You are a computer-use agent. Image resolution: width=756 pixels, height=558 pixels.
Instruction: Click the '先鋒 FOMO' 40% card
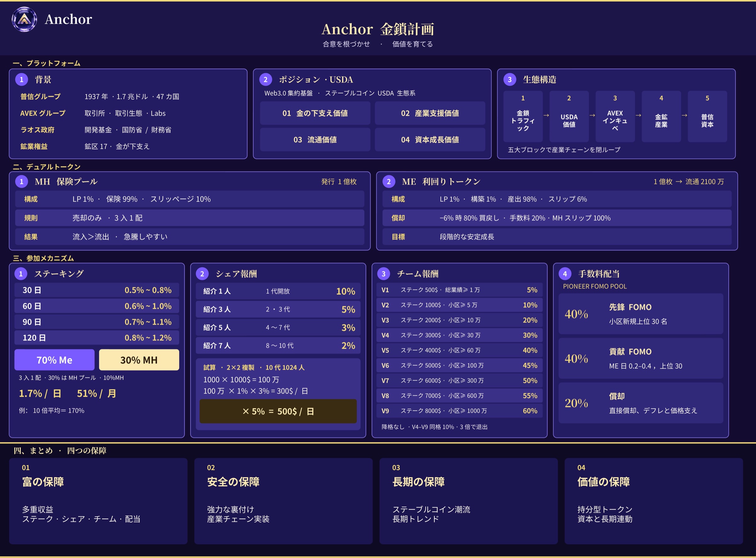[x=640, y=314]
